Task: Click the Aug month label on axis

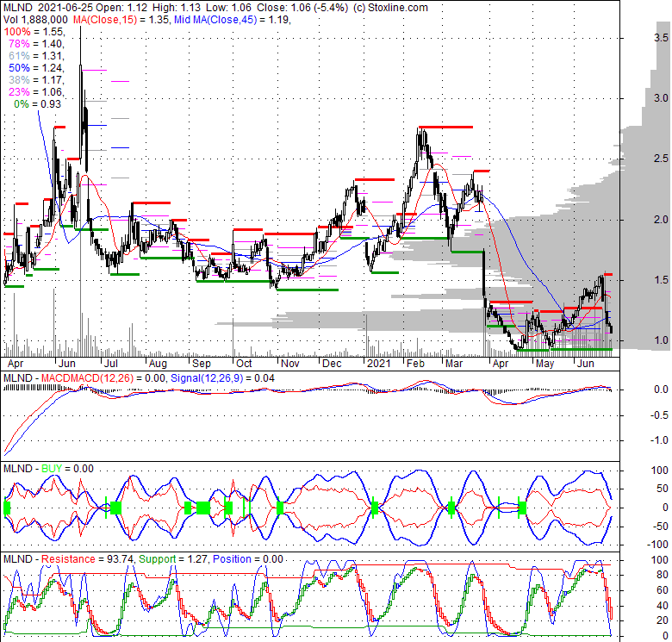Action: click(x=158, y=364)
